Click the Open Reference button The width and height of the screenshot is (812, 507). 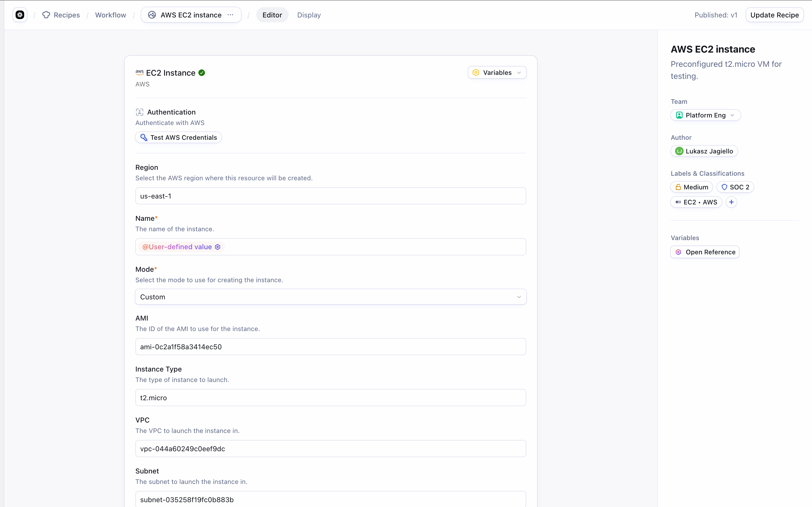click(x=705, y=252)
